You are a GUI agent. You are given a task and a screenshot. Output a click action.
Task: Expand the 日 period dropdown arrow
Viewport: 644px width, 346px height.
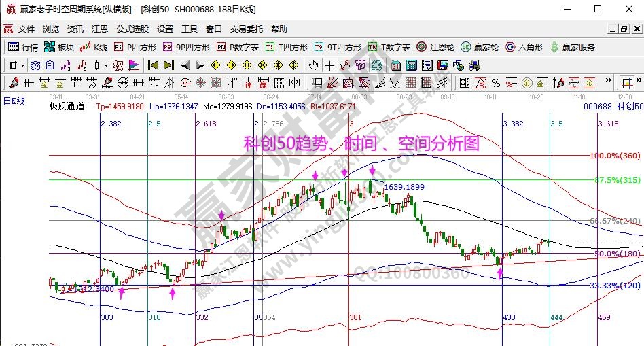22,65
